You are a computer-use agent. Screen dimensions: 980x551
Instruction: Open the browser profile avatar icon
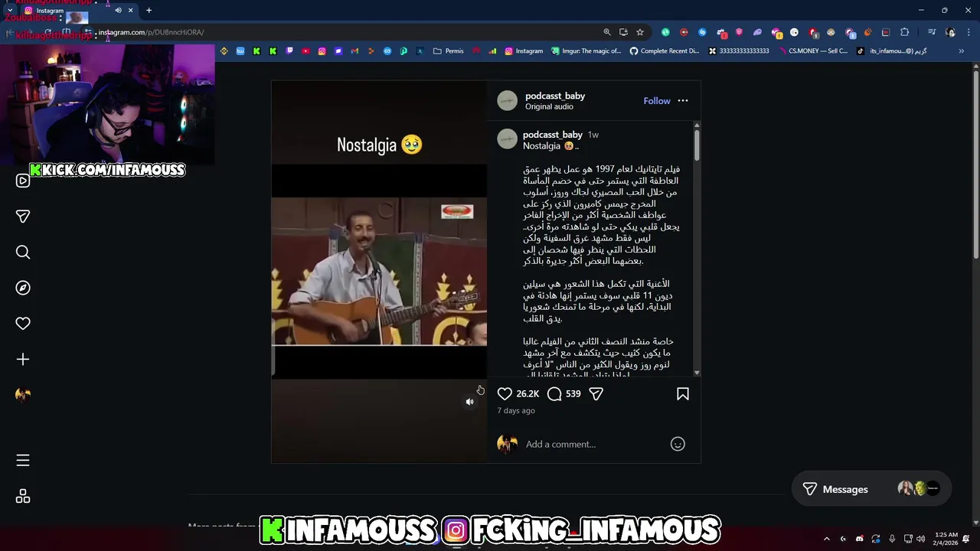click(950, 32)
